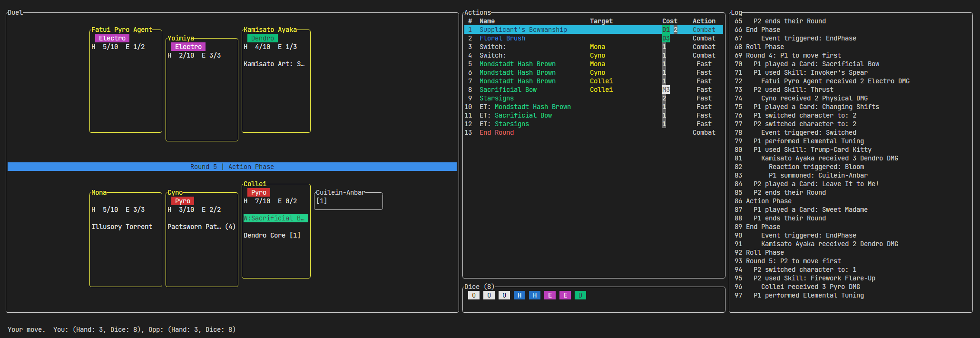The height and width of the screenshot is (338, 980).
Task: Click Dendro Core [1] status on Collei
Action: [272, 235]
